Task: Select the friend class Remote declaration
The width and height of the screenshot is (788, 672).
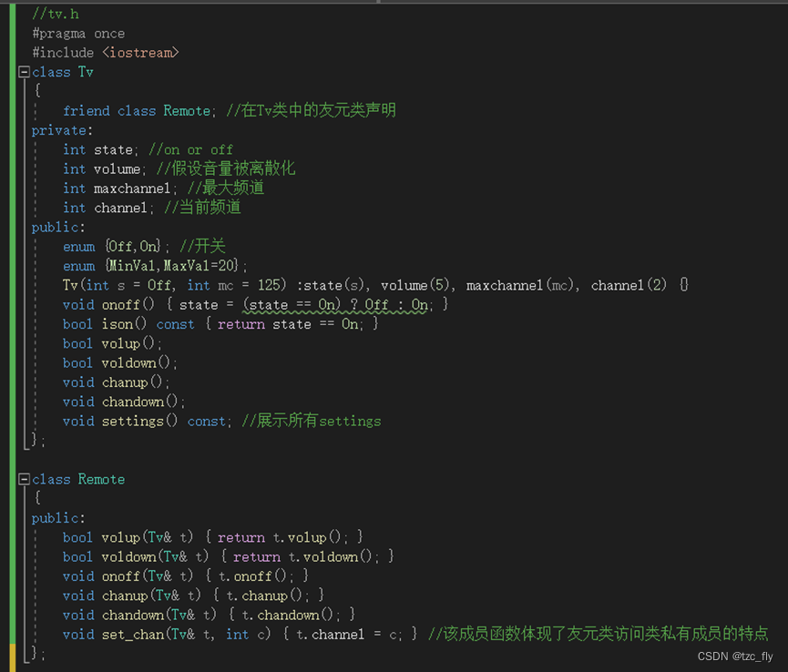Action: (139, 110)
